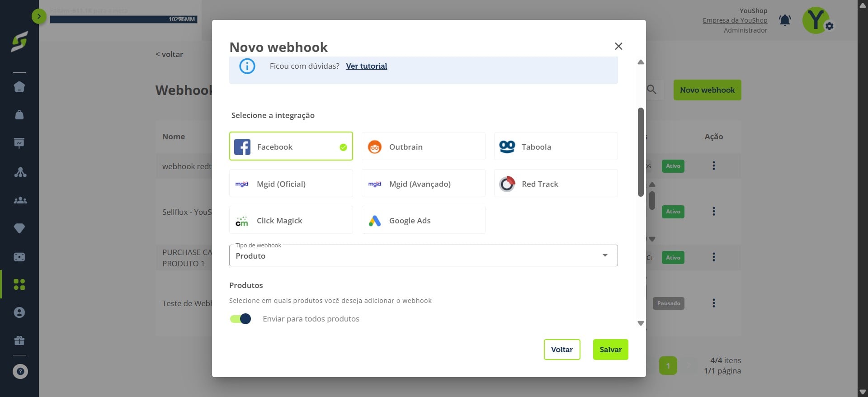
Task: Click the Produtos section heading
Action: (246, 285)
